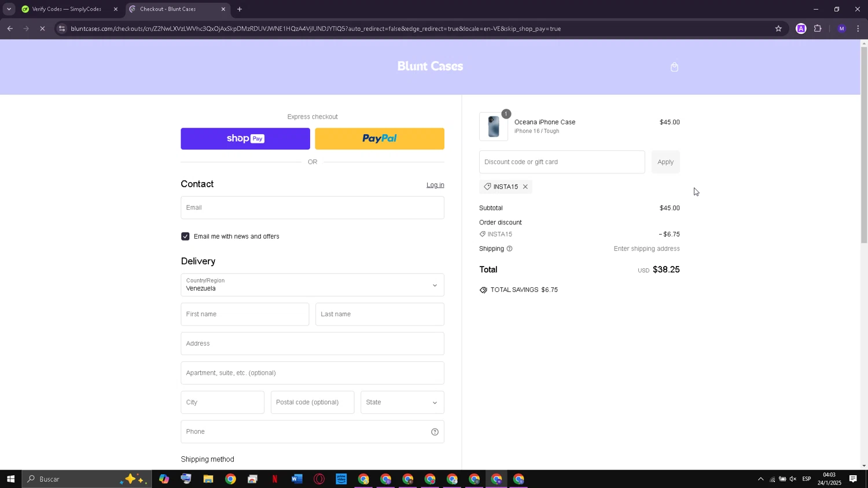
Task: Click the total price $38.25
Action: coord(666,269)
